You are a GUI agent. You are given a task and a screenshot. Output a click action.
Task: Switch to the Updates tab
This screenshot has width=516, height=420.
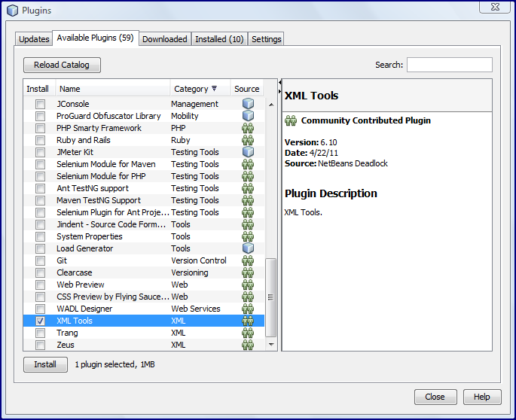pos(34,39)
